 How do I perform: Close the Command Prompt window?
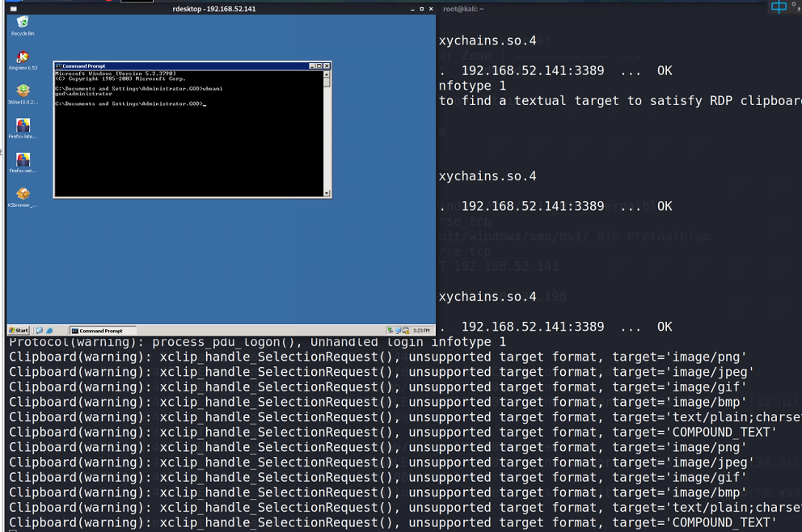(327, 66)
